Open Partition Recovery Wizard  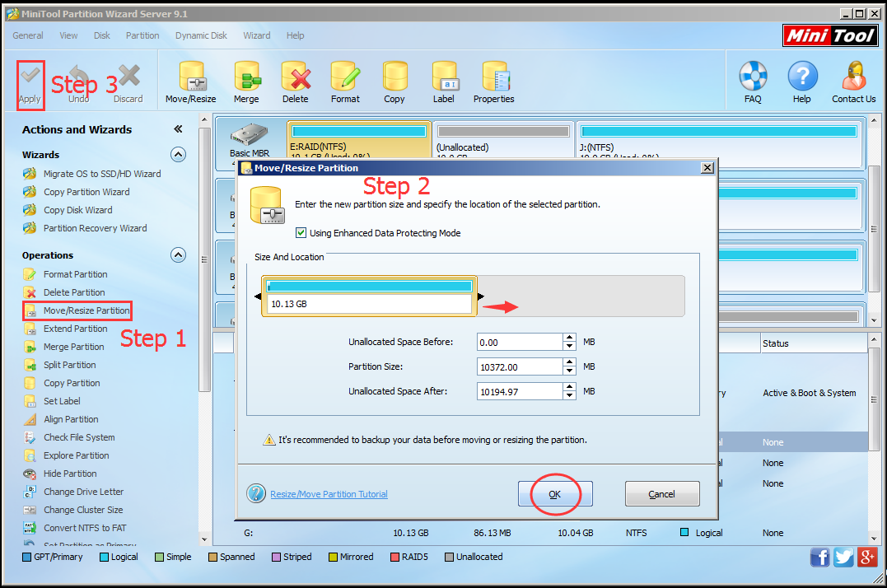pos(95,228)
